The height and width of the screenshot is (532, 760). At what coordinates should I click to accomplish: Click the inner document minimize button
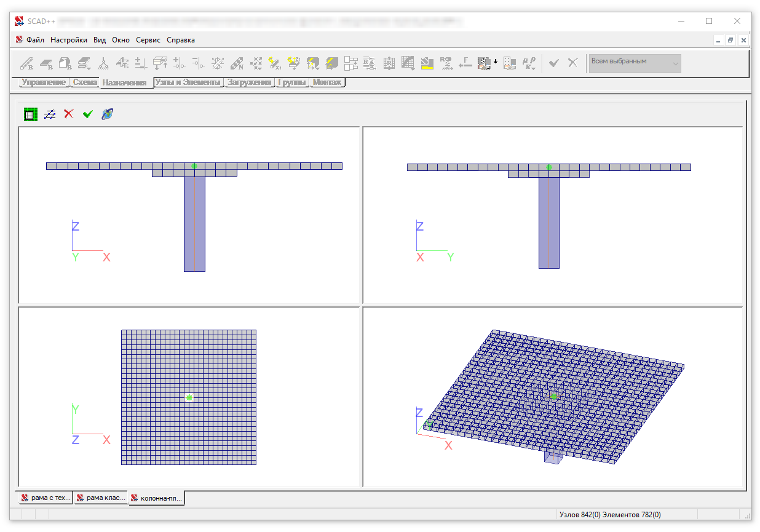tap(719, 40)
